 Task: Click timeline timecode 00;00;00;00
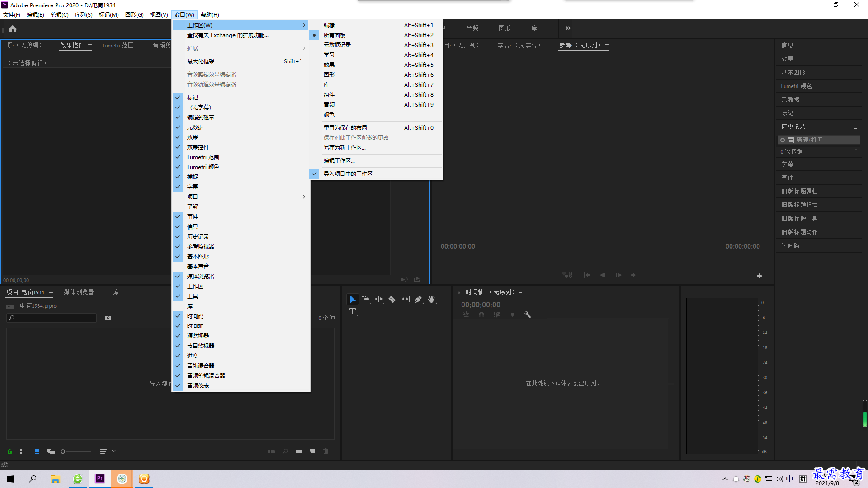tap(481, 305)
